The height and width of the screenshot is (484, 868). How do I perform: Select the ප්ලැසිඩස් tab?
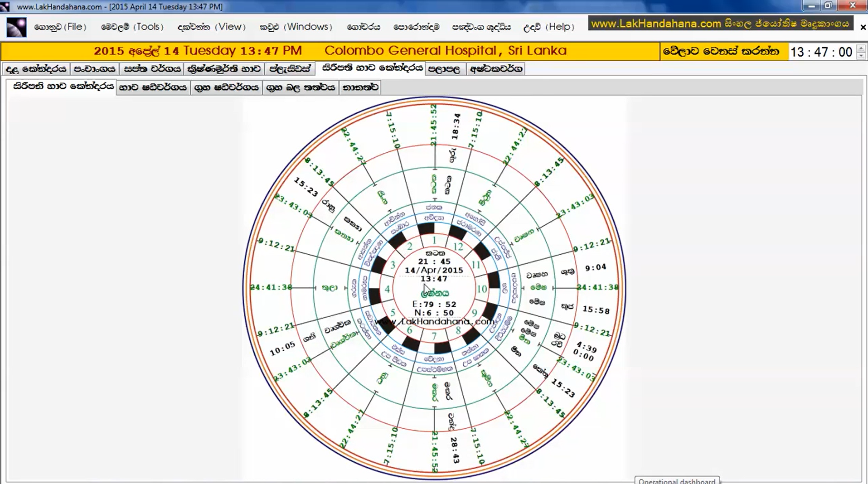click(x=290, y=69)
